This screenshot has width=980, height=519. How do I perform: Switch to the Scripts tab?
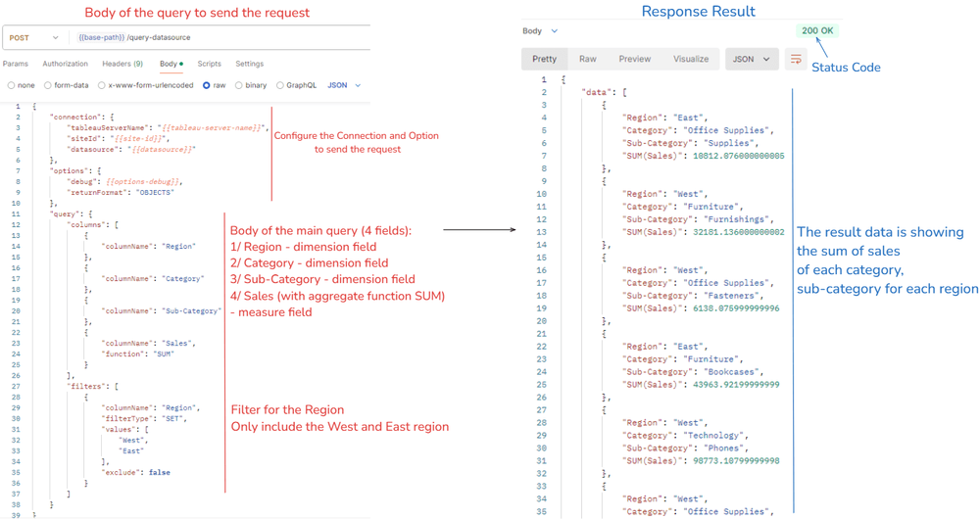click(210, 64)
